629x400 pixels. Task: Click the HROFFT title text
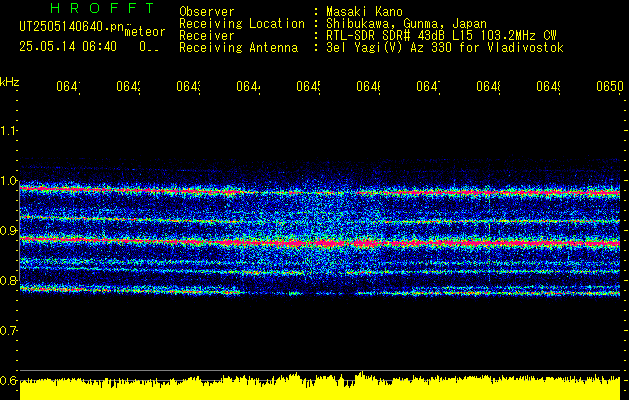pyautogui.click(x=102, y=8)
